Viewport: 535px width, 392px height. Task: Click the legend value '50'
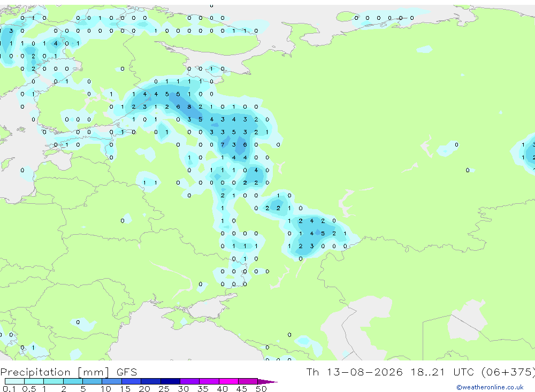261,389
